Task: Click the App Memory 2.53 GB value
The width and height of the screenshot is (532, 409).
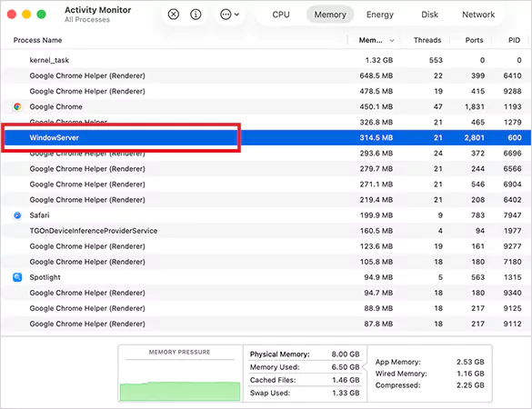Action: pos(470,362)
